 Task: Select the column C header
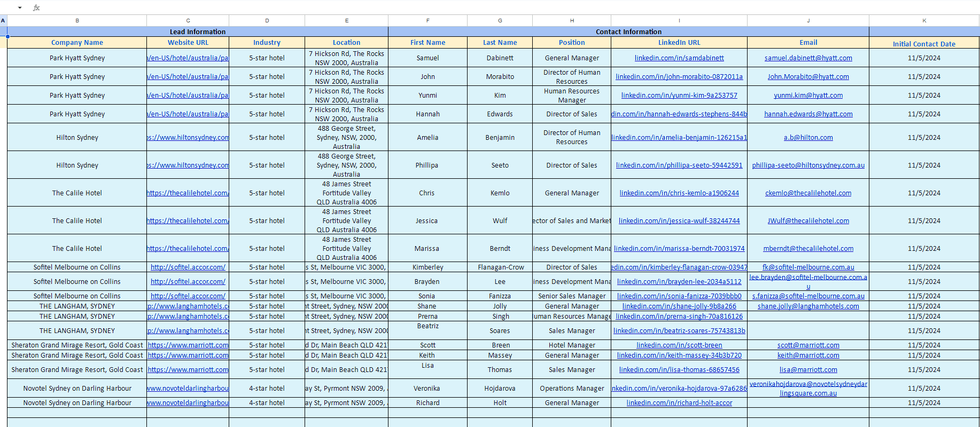pos(188,20)
